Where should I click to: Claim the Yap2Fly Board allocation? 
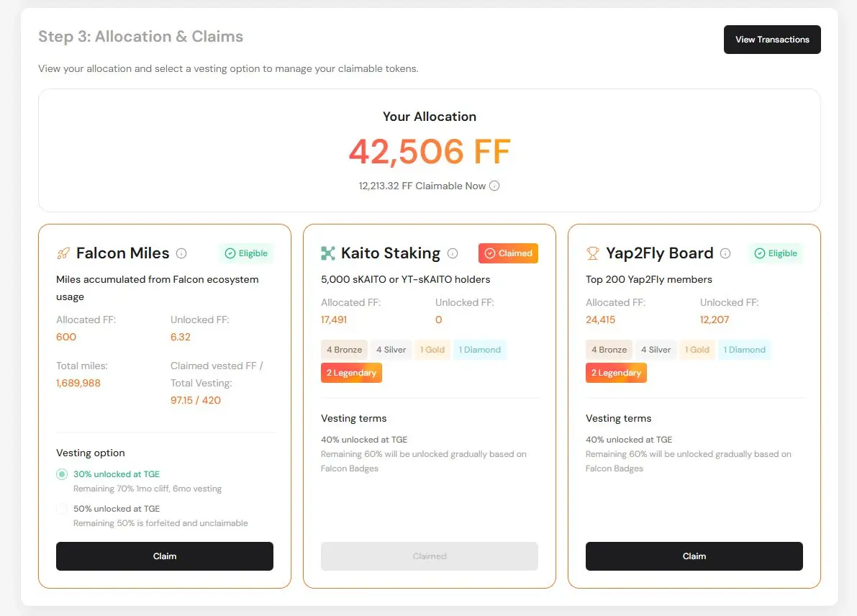click(694, 556)
